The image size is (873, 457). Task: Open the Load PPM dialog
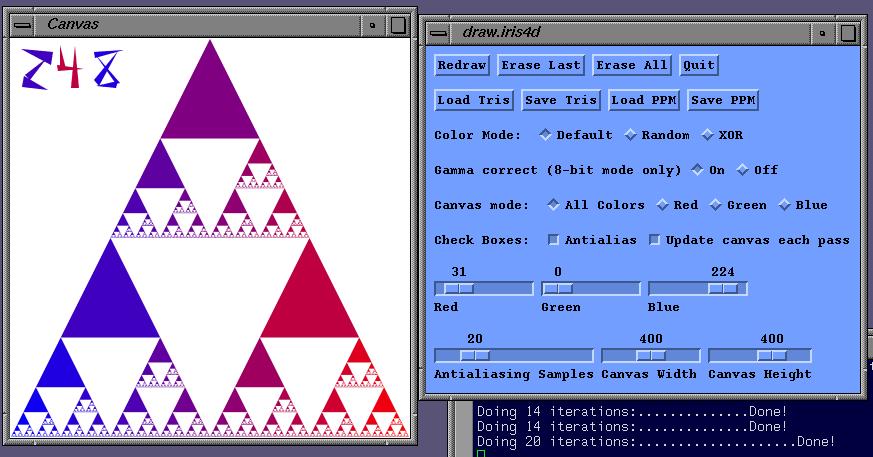click(644, 100)
